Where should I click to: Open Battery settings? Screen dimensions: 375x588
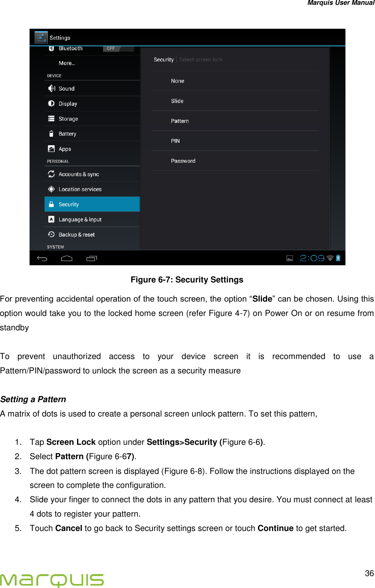52,134
